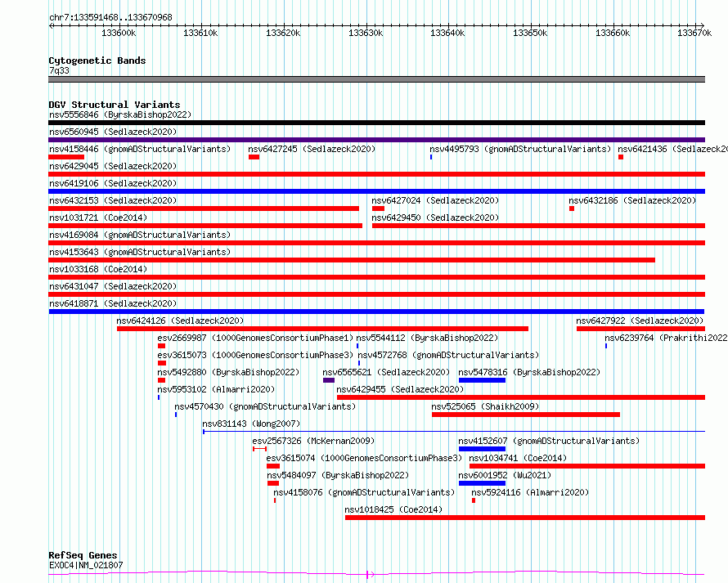Viewport: 728px width, 583px height.
Task: Click the ruler's left arrow end
Action: coord(52,25)
